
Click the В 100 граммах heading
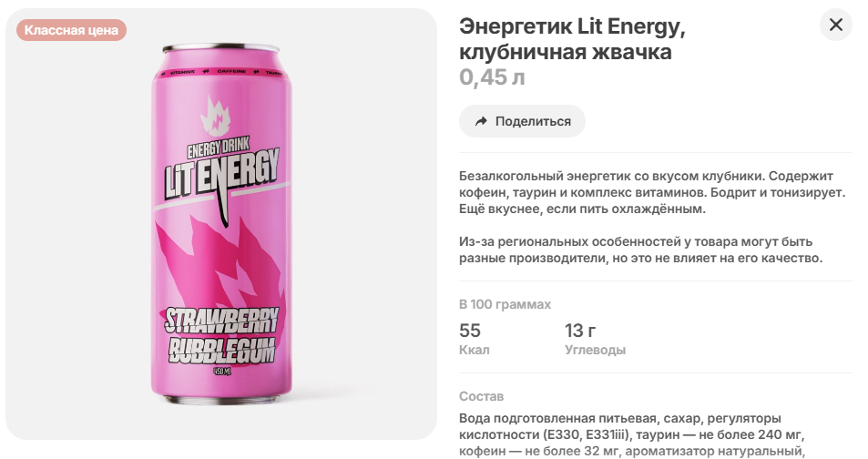pos(505,304)
